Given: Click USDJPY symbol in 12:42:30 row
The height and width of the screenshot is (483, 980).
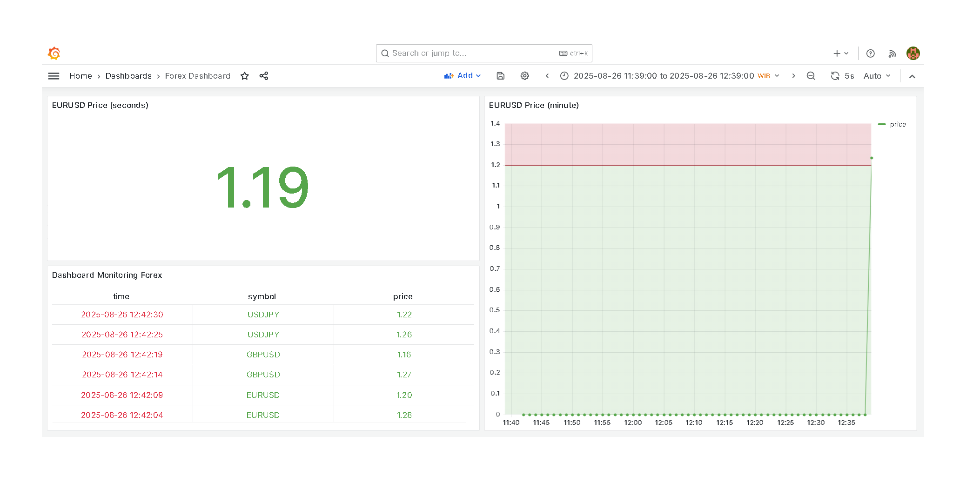Looking at the screenshot, I should pyautogui.click(x=263, y=315).
